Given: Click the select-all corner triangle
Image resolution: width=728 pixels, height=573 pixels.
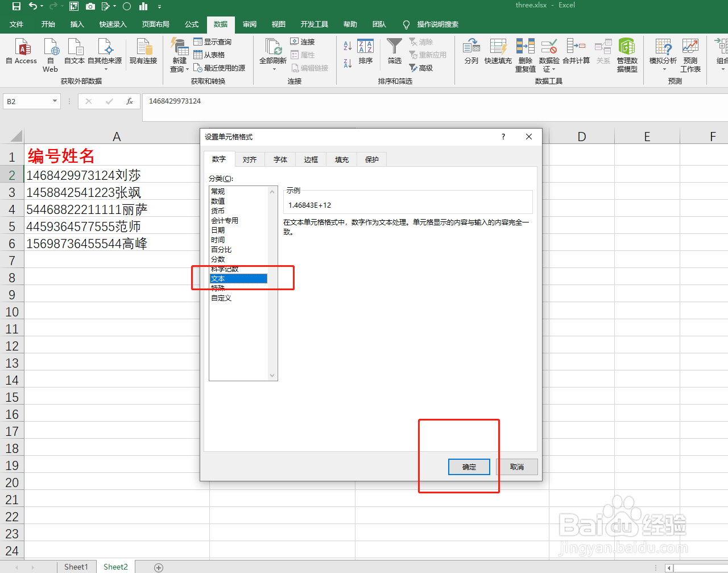Looking at the screenshot, I should (x=16, y=136).
